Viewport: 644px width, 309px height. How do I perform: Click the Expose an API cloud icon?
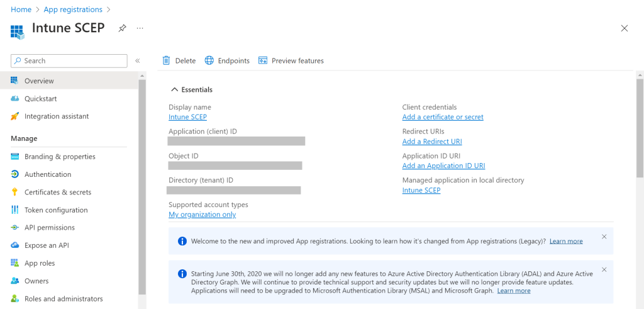(15, 245)
